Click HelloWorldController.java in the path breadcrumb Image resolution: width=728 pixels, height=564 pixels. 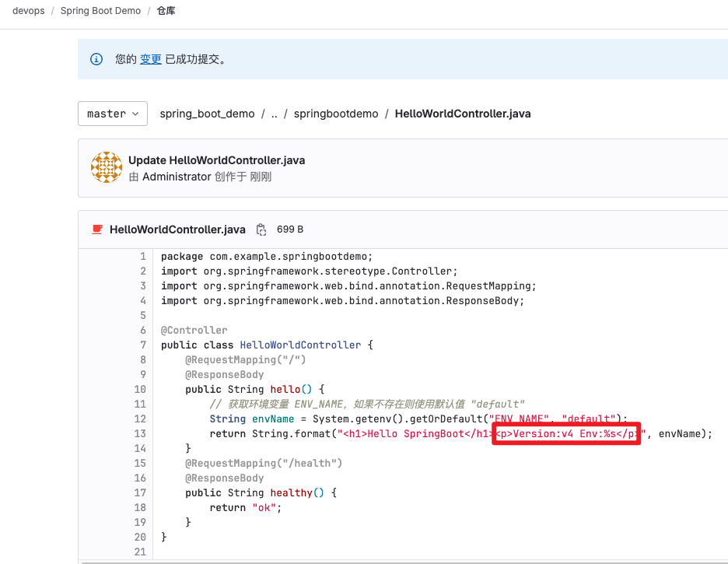point(463,114)
